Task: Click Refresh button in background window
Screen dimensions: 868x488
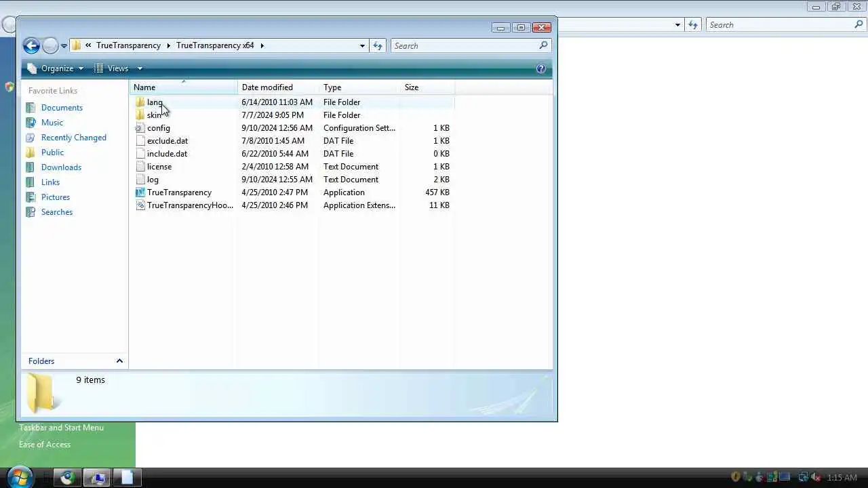Action: (x=692, y=25)
